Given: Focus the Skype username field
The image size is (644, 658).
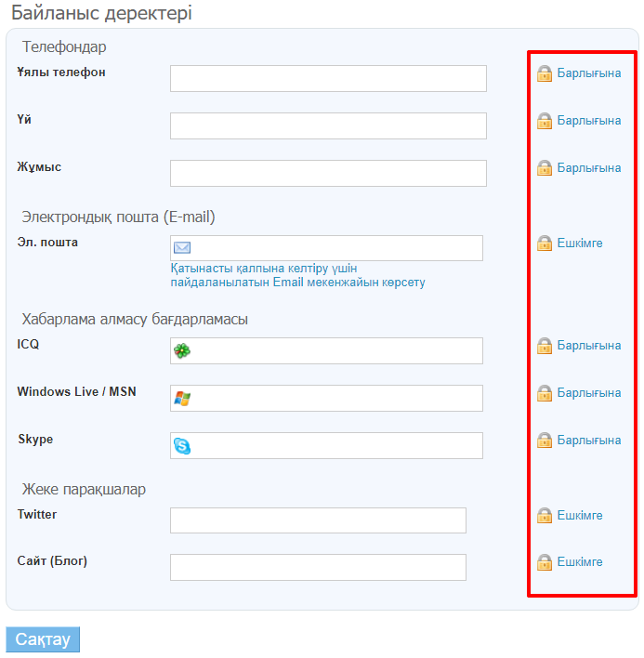Looking at the screenshot, I should (x=336, y=445).
